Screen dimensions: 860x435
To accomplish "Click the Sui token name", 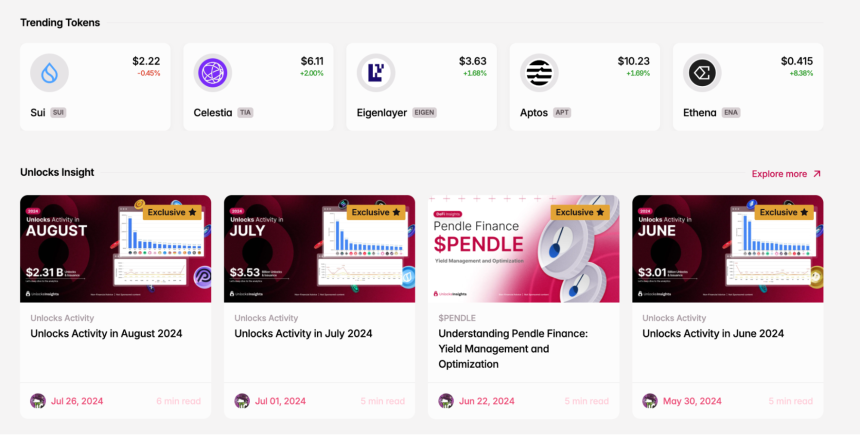I will pyautogui.click(x=38, y=113).
